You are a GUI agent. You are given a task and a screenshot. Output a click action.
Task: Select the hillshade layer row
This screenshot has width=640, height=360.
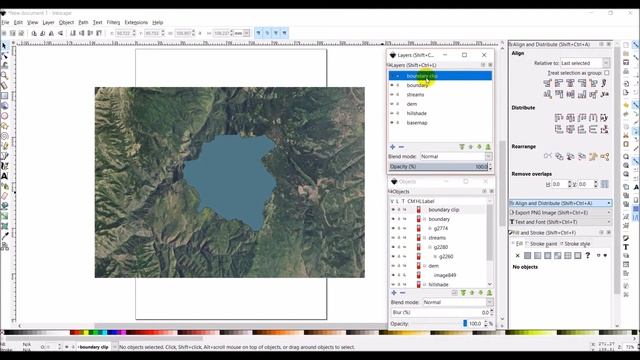440,113
